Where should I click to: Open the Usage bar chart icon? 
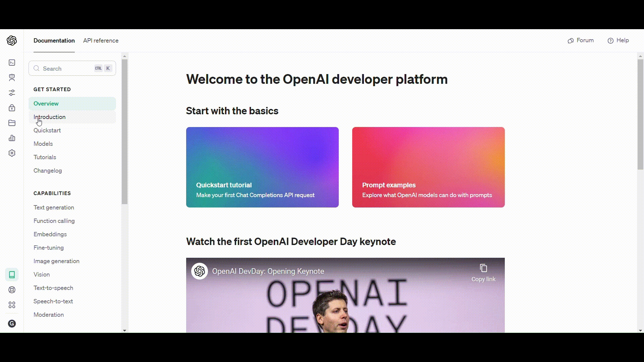[12, 138]
